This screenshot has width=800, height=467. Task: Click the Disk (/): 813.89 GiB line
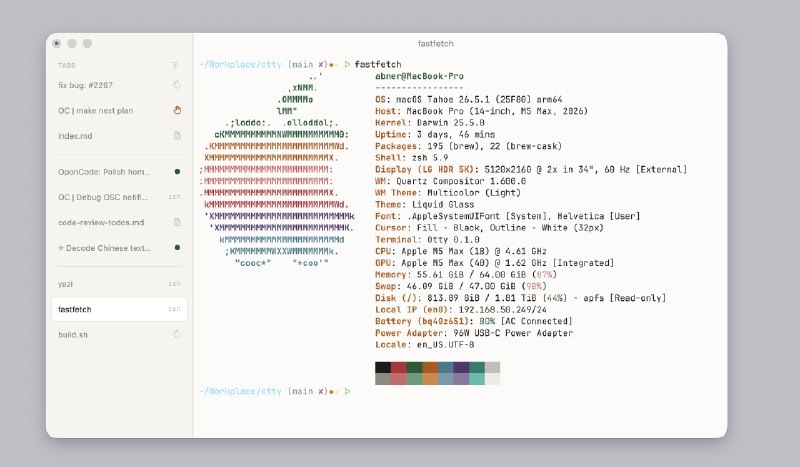tap(520, 298)
